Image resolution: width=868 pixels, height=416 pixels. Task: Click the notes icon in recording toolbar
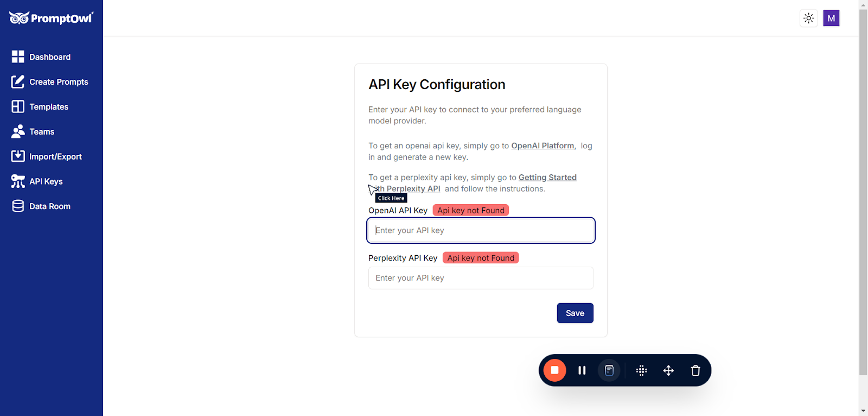click(x=609, y=370)
